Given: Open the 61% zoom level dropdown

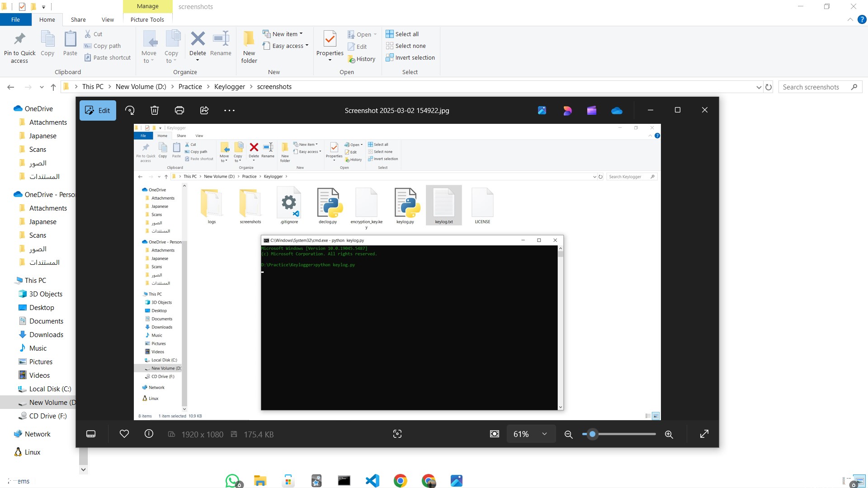Looking at the screenshot, I should [x=530, y=434].
